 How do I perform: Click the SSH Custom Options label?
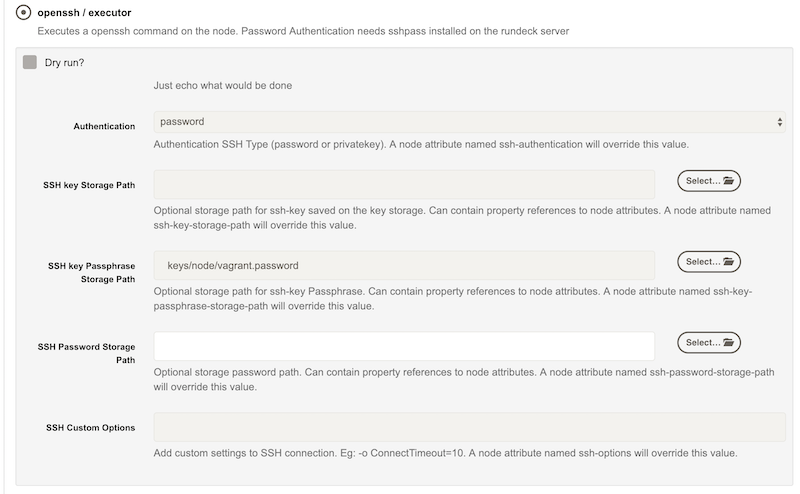[90, 428]
